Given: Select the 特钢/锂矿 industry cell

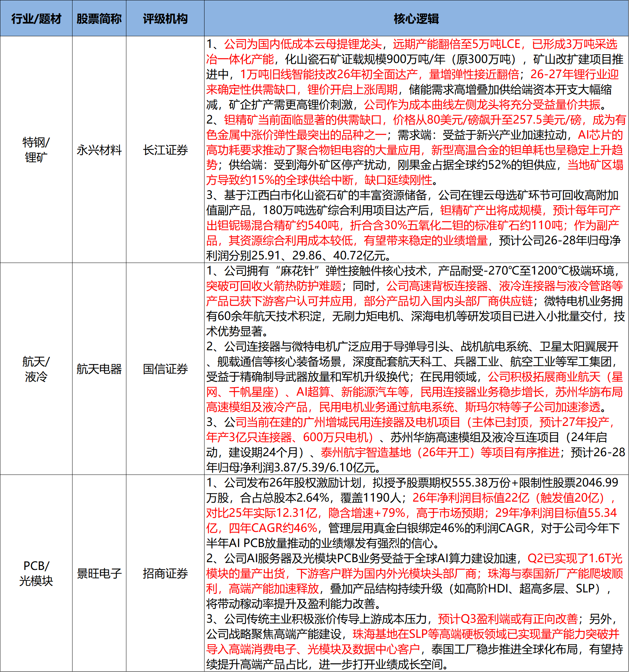Looking at the screenshot, I should pyautogui.click(x=36, y=150).
